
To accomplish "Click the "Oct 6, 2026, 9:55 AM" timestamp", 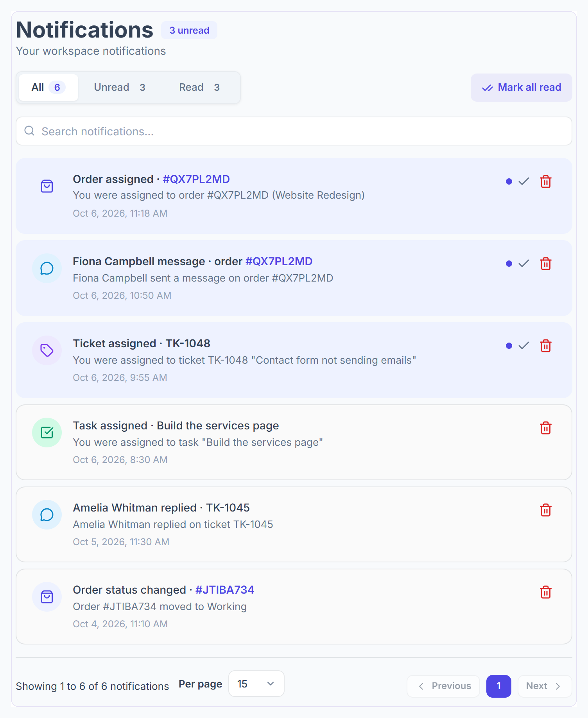I will (x=120, y=377).
